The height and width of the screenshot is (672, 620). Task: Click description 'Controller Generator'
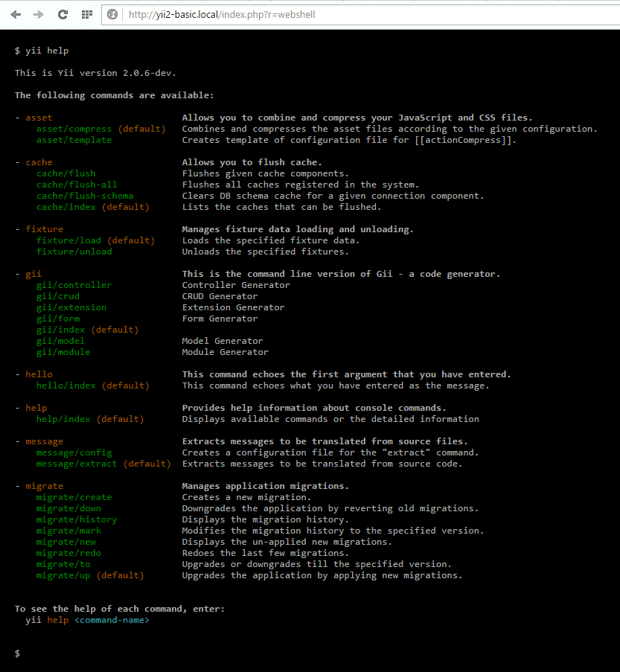coord(236,284)
